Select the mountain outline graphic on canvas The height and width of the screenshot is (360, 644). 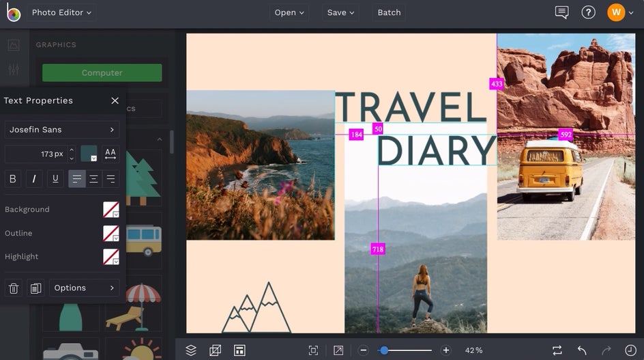point(257,307)
